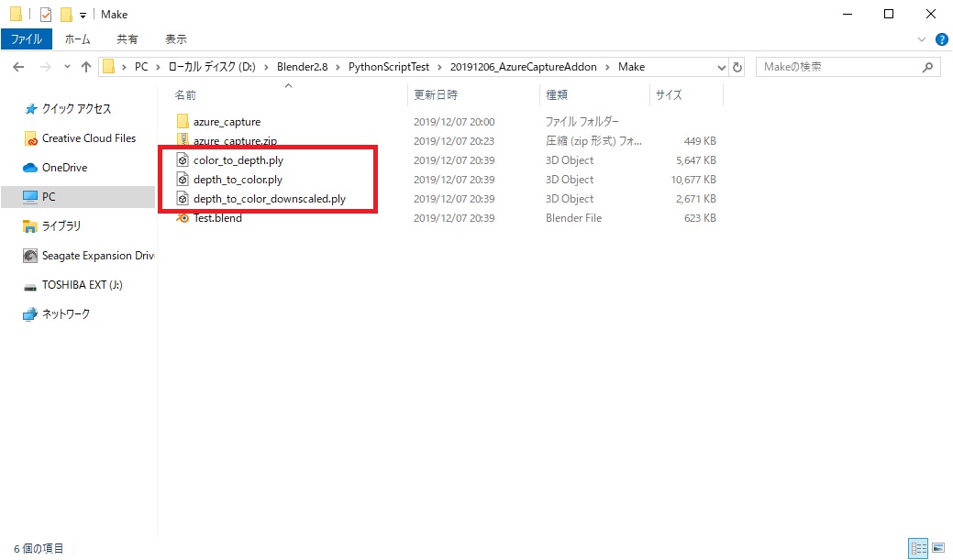
Task: Click the color_to_depth.ply 3D object icon
Action: coord(183,160)
